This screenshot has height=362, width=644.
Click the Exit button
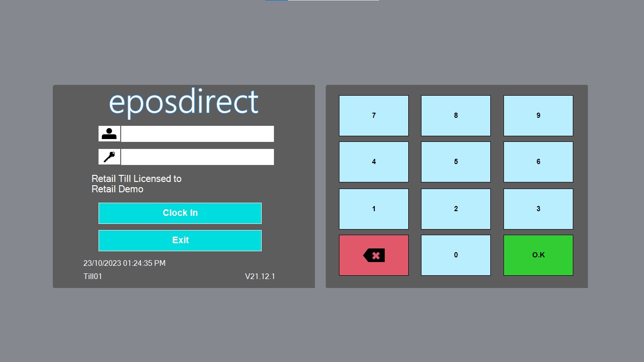(180, 240)
